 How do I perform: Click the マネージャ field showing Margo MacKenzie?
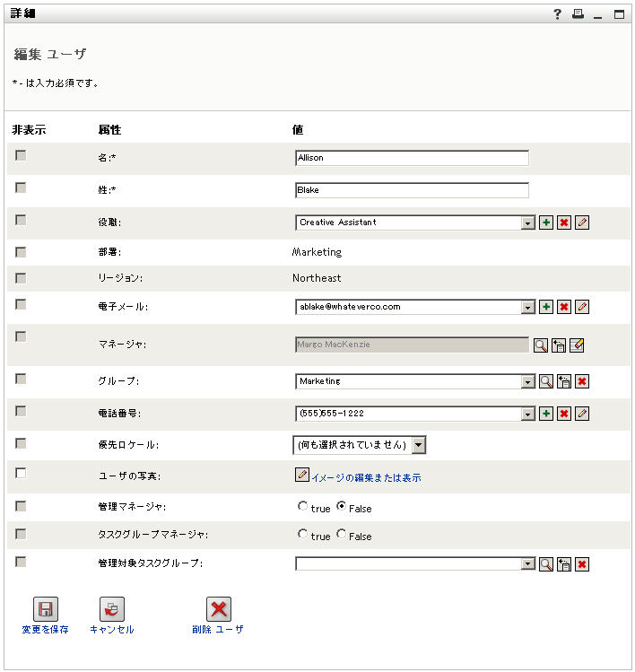[413, 345]
